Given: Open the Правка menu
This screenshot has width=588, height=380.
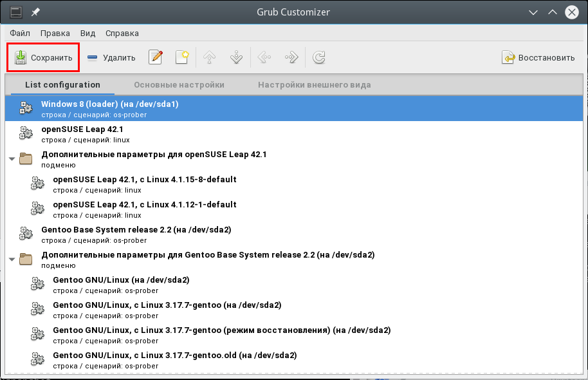Looking at the screenshot, I should tap(55, 33).
